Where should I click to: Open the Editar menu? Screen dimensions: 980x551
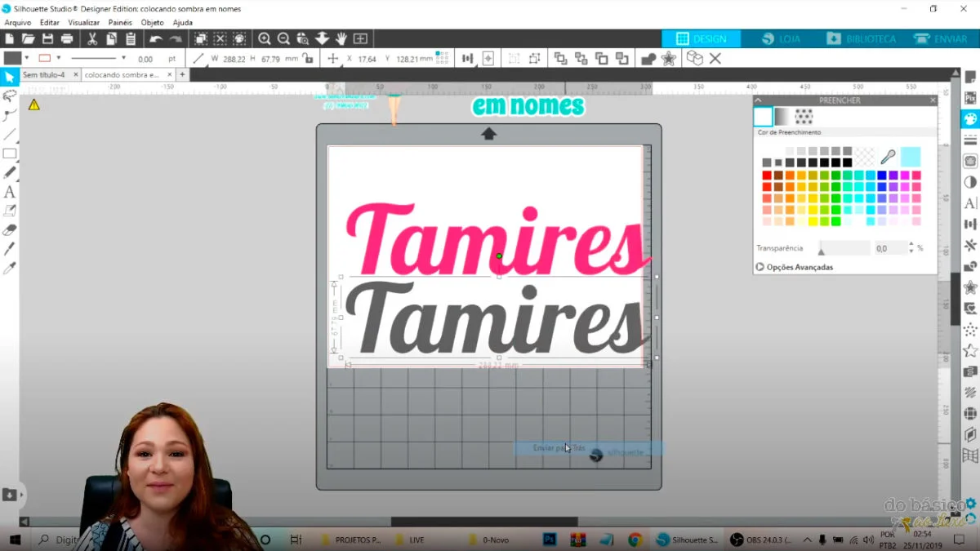(x=50, y=23)
